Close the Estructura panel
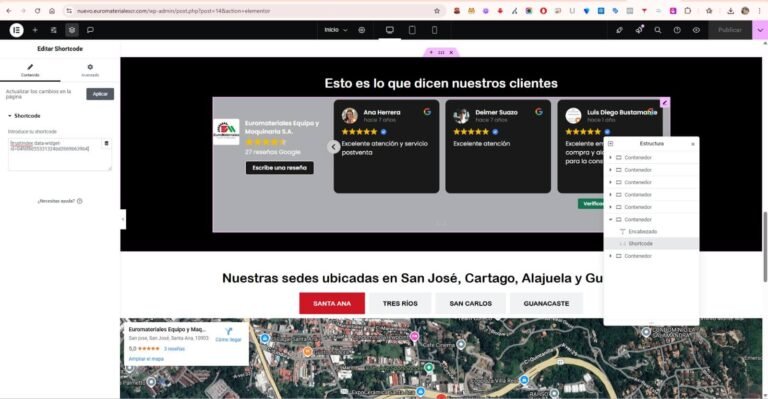 click(x=693, y=144)
